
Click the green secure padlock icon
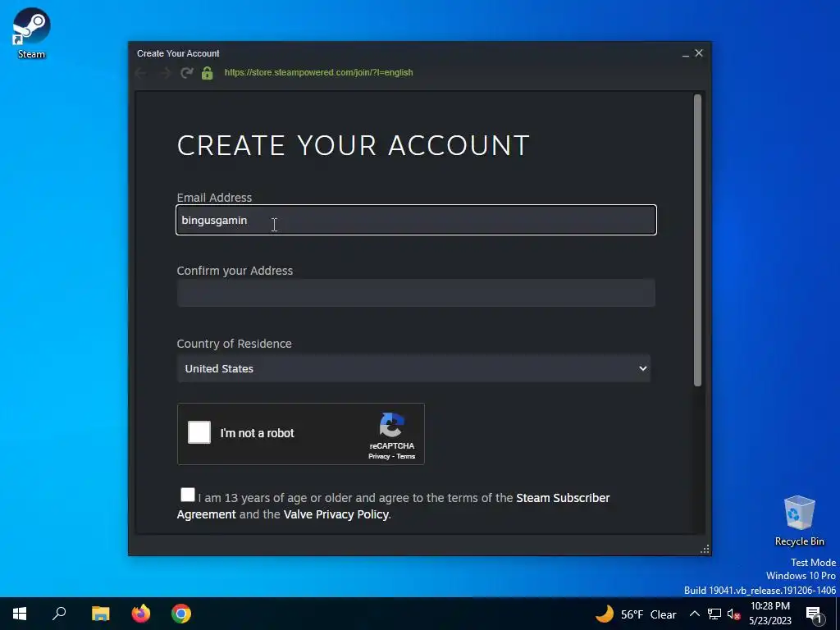(208, 73)
